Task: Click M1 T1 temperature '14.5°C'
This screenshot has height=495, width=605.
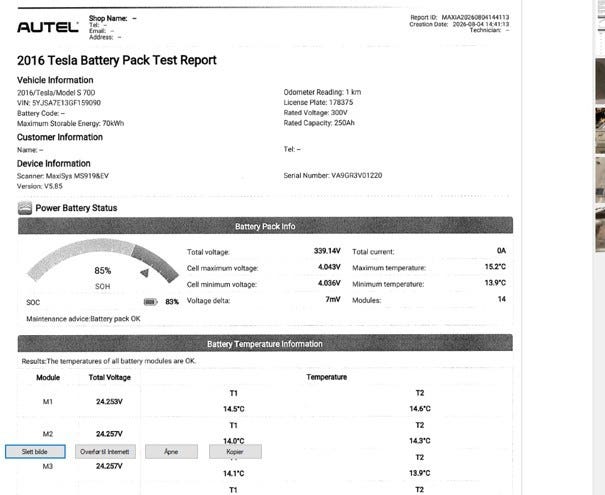Action: pyautogui.click(x=234, y=409)
